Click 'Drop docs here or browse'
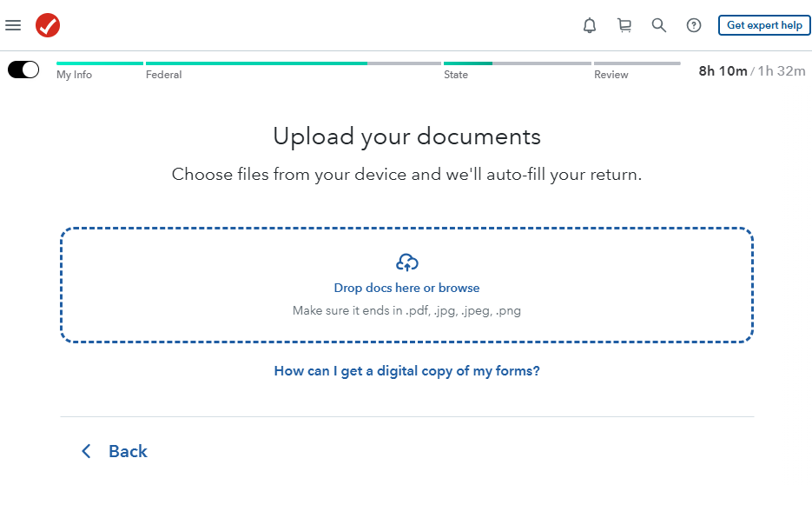This screenshot has height=518, width=812. [406, 288]
